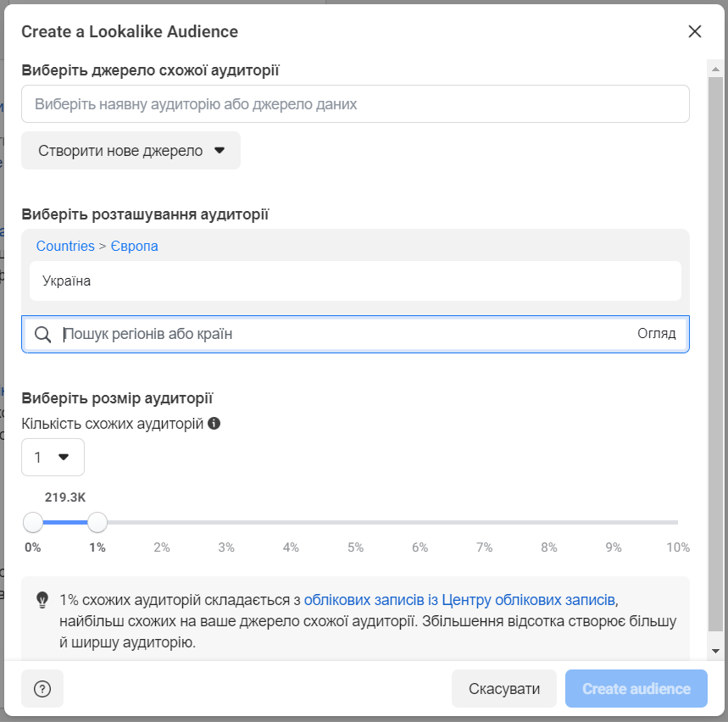Focus the Пошук регіонів або країн search box

tap(339, 334)
